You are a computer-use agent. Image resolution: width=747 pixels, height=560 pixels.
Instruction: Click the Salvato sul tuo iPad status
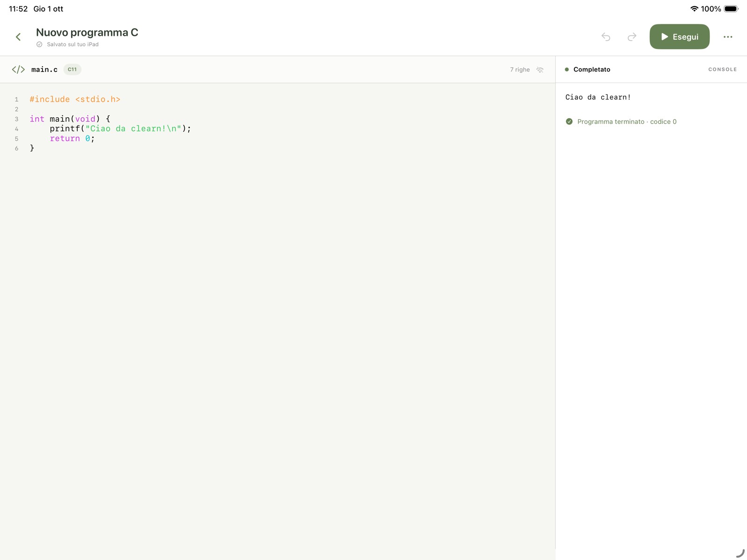[x=72, y=44]
